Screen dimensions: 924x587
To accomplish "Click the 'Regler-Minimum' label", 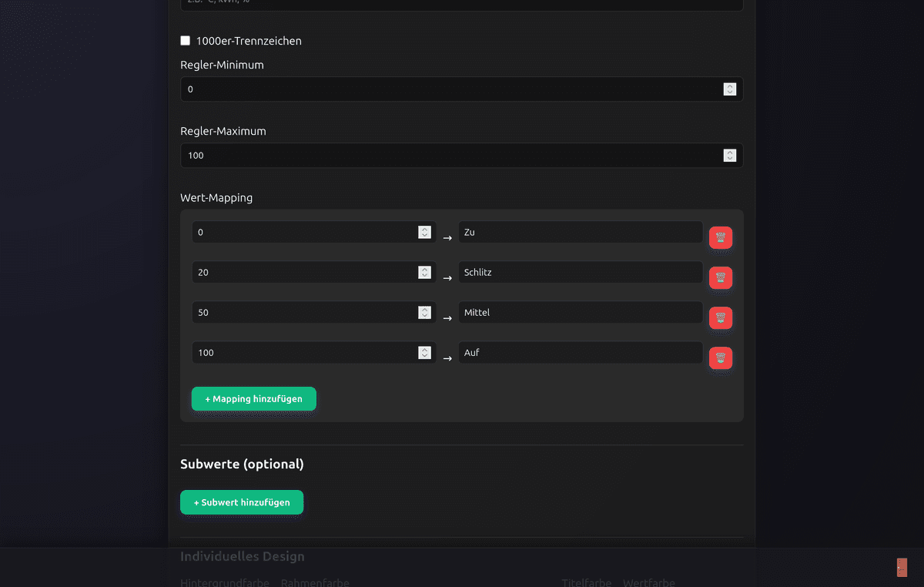I will (x=222, y=65).
